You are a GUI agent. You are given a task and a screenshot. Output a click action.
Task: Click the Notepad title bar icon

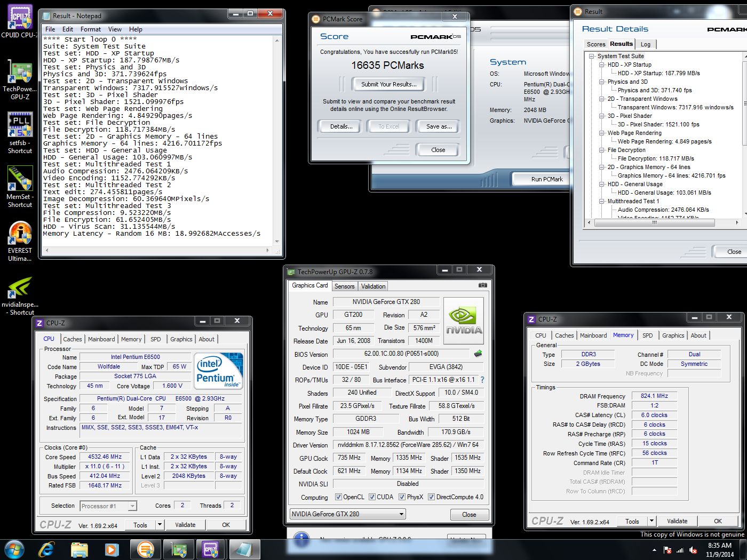coord(47,15)
